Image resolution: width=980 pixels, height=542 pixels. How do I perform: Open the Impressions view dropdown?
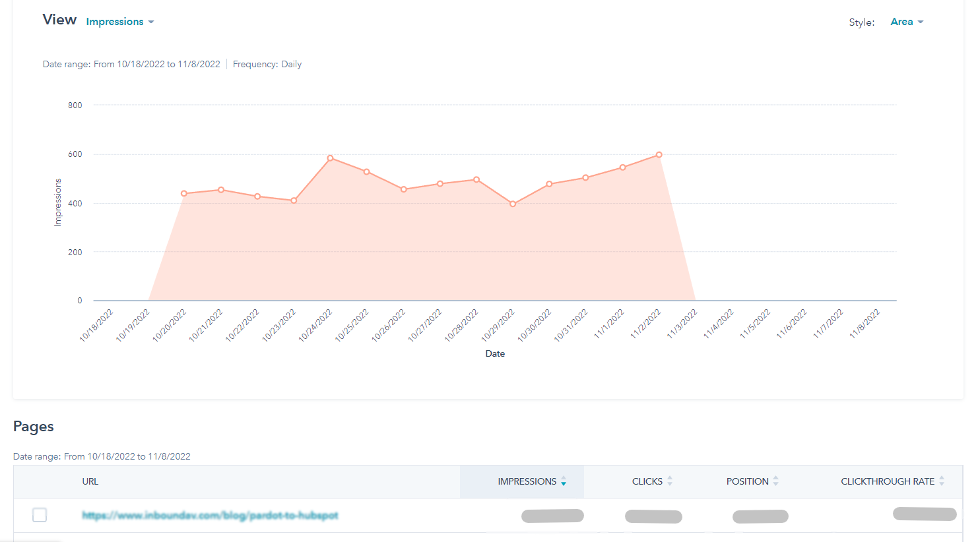tap(119, 22)
